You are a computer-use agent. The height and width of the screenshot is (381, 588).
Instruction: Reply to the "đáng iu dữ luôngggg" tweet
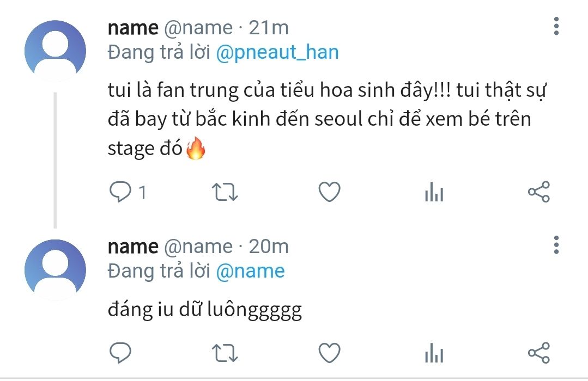coord(120,353)
